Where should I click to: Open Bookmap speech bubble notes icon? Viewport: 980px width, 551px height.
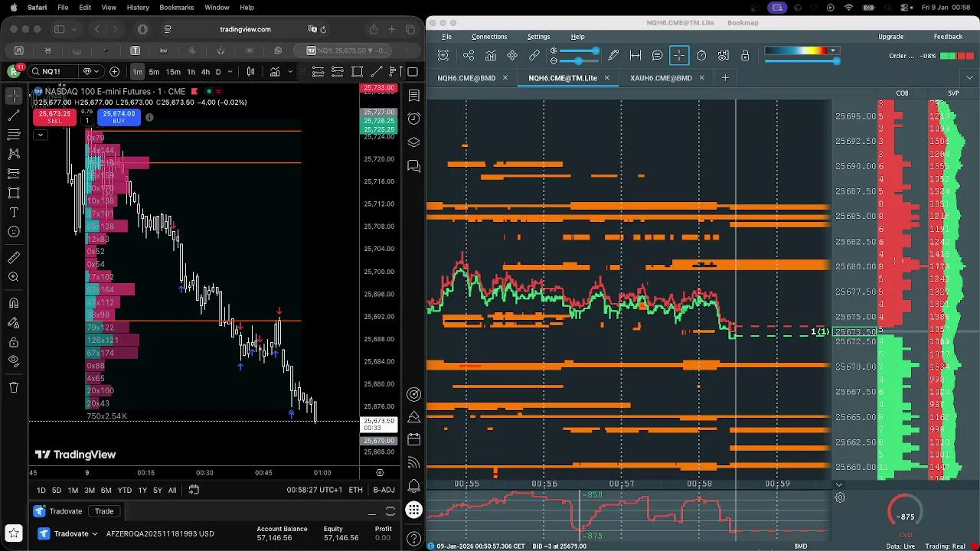[x=657, y=55]
